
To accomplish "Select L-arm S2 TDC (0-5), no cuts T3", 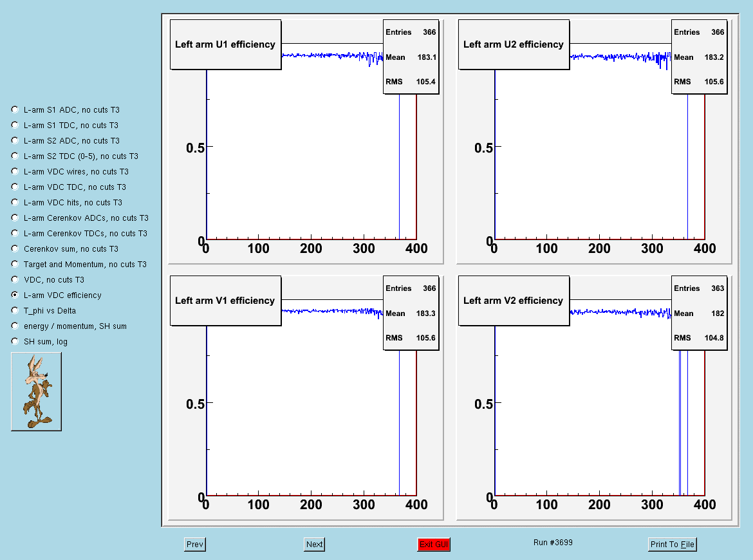I will 15,156.
